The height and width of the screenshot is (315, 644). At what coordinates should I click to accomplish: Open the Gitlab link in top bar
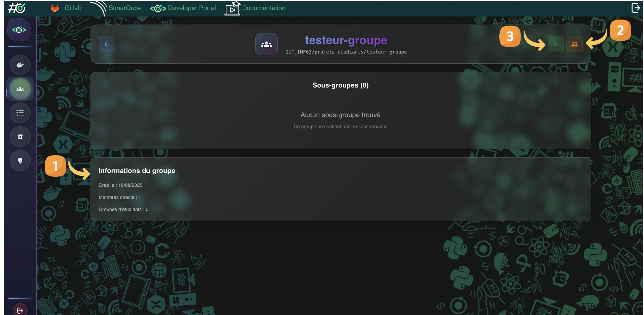point(66,8)
